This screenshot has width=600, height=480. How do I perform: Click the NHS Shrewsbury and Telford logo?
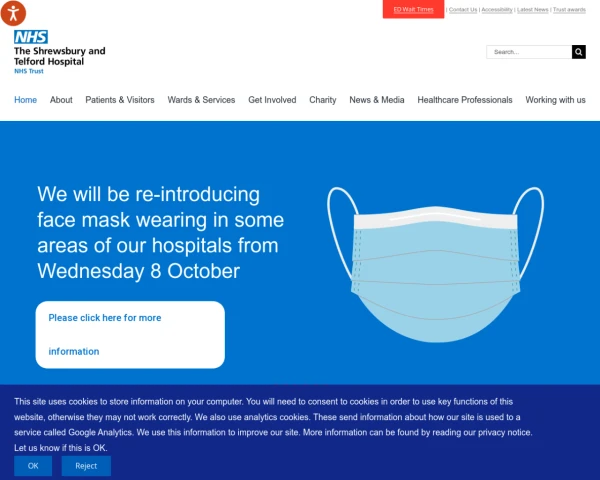click(x=59, y=52)
